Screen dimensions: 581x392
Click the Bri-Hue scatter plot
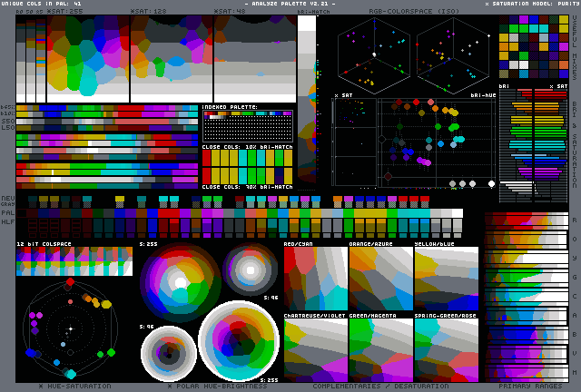[436, 141]
